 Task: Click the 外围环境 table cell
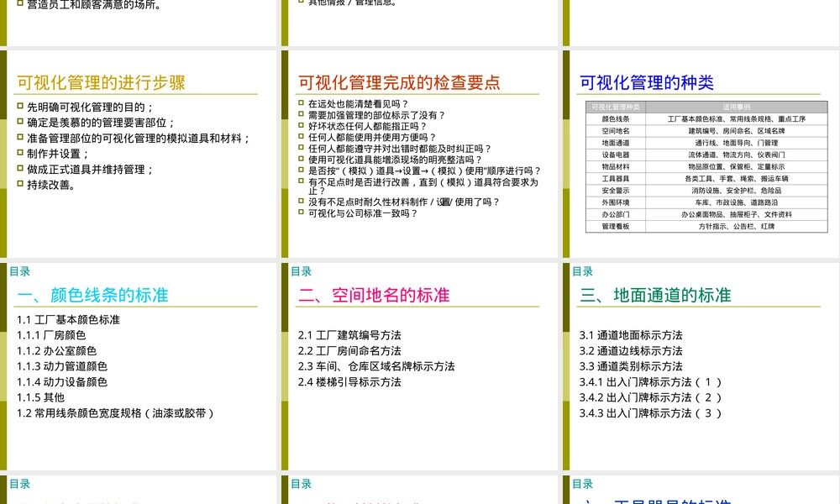pyautogui.click(x=616, y=202)
